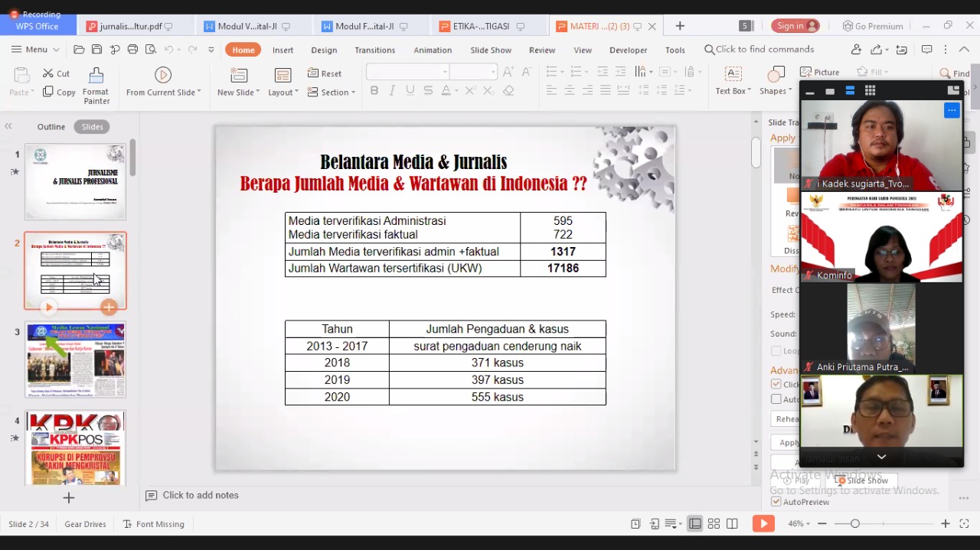Click the Print icon in quick access toolbar
Viewport: 980px width, 550px height.
click(x=132, y=50)
